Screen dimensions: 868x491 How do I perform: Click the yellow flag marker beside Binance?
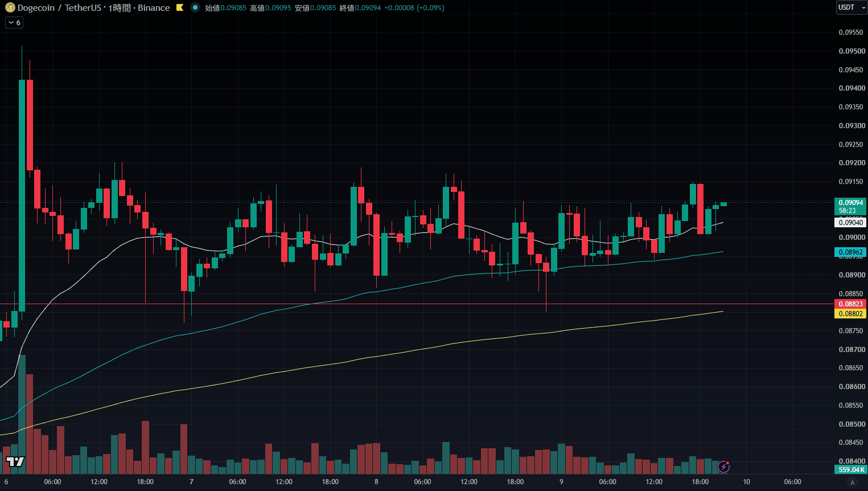click(180, 8)
